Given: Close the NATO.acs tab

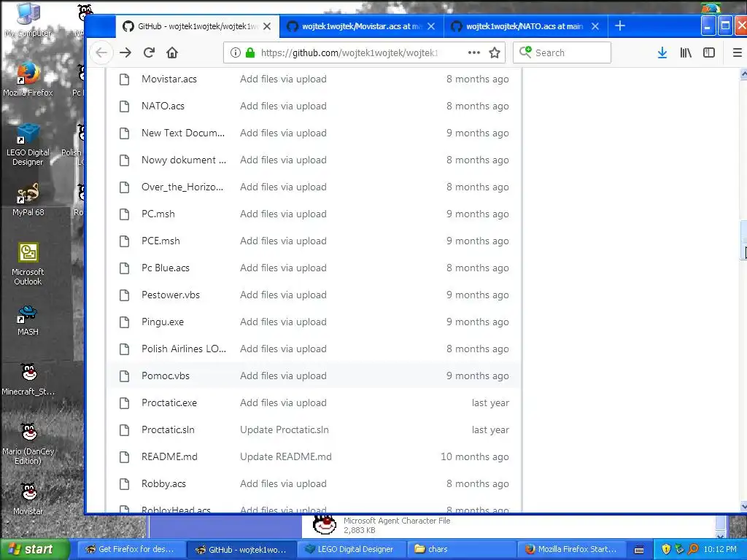Looking at the screenshot, I should pyautogui.click(x=595, y=26).
